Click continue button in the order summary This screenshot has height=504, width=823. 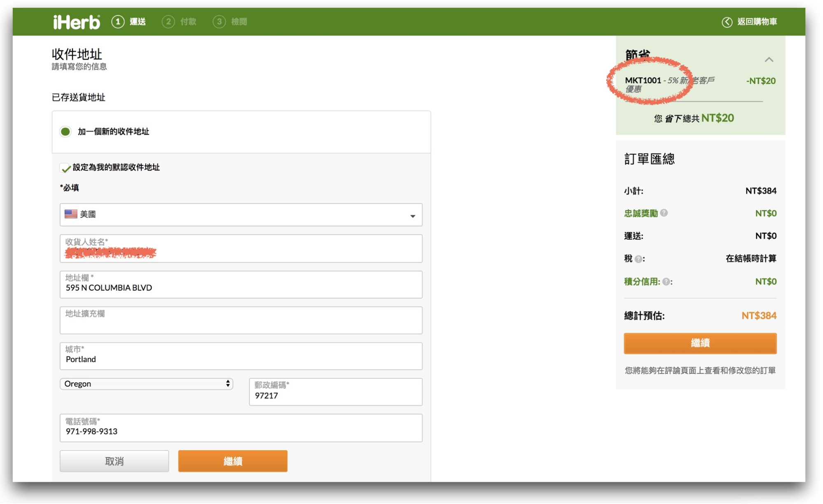(x=700, y=343)
